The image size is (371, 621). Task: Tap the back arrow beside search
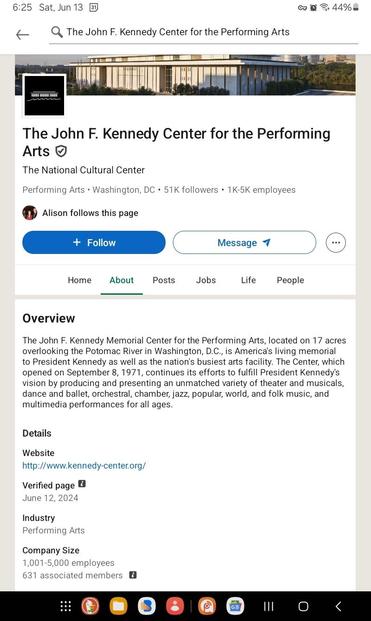tap(22, 35)
